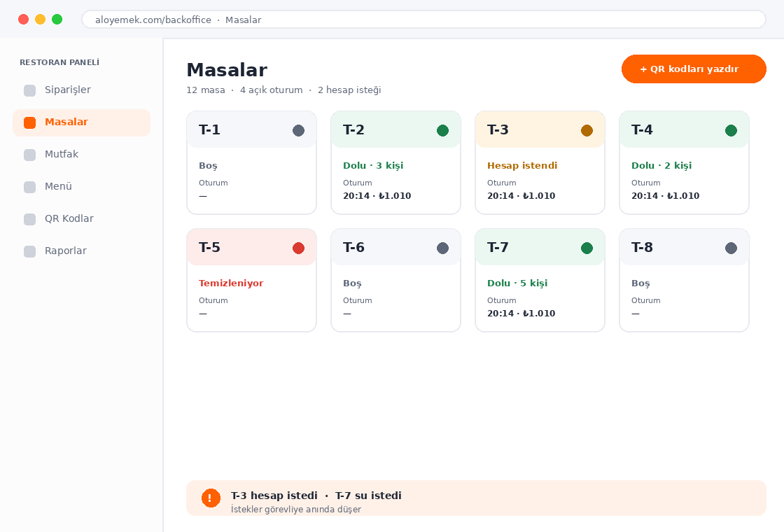Navigate to QR Kodlar

click(81, 220)
